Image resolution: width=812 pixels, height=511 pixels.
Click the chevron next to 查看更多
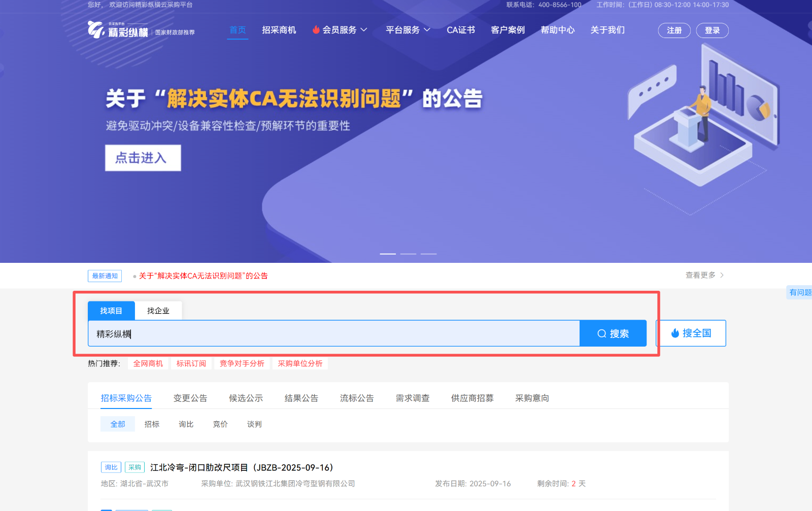pyautogui.click(x=722, y=275)
